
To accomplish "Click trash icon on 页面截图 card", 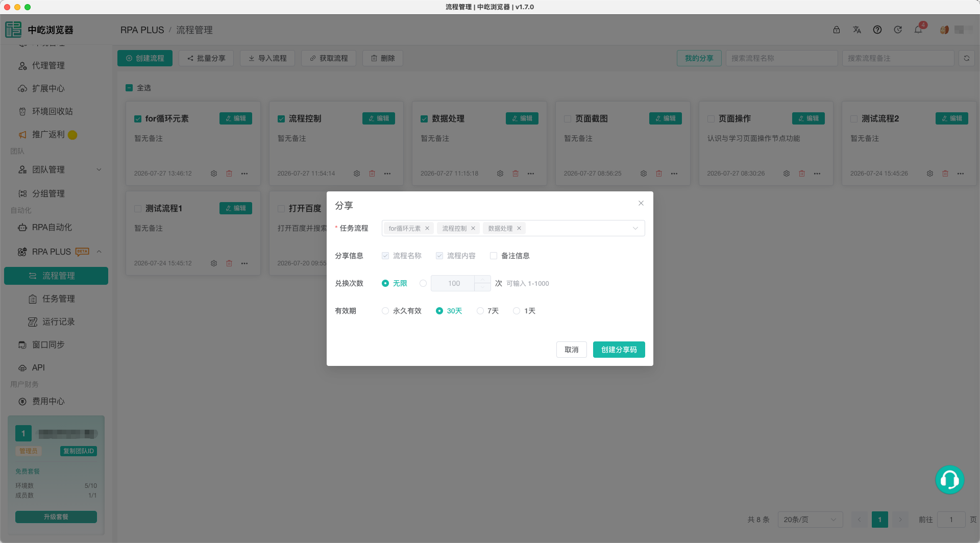I will (x=659, y=174).
